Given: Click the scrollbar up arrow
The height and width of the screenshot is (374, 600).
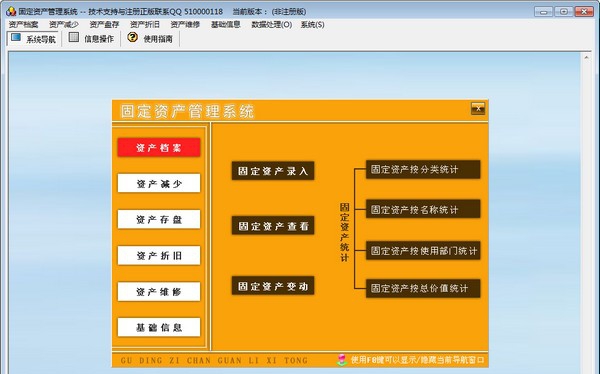Looking at the screenshot, I should [x=586, y=57].
